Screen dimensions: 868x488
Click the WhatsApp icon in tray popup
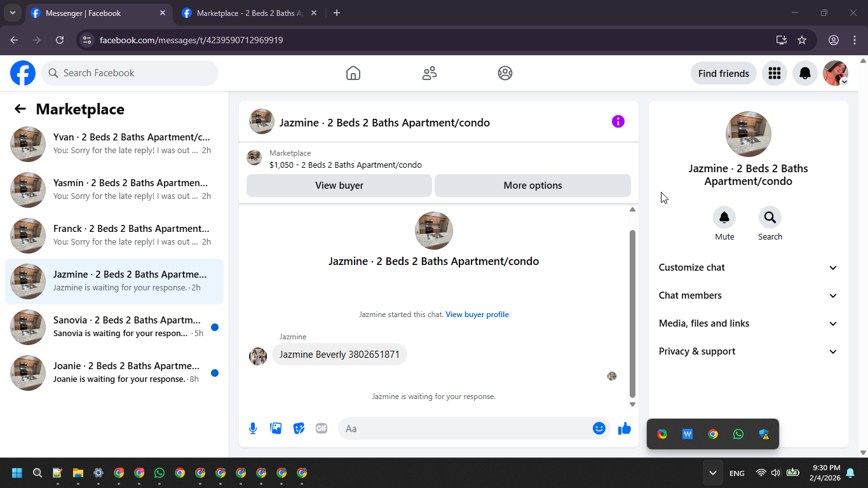click(x=738, y=434)
